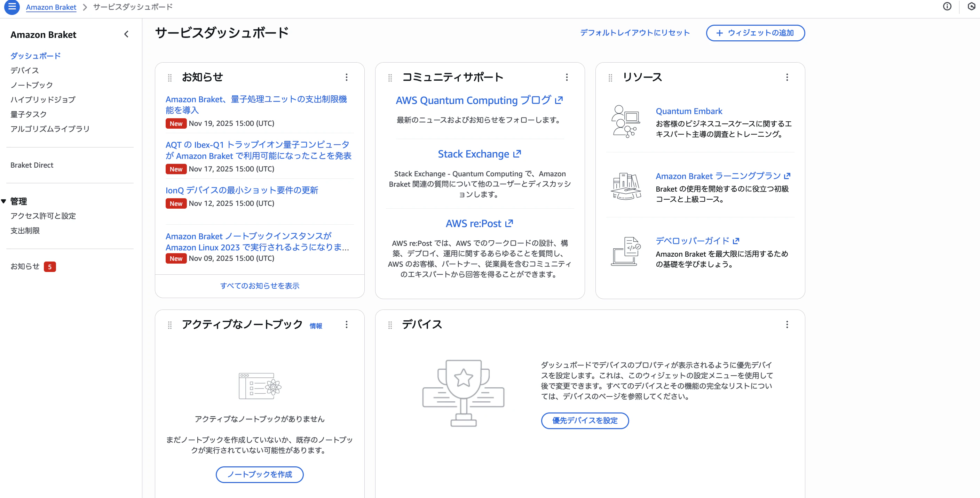Click the red 5 notification badge
Viewport: 980px width, 498px height.
coord(50,267)
